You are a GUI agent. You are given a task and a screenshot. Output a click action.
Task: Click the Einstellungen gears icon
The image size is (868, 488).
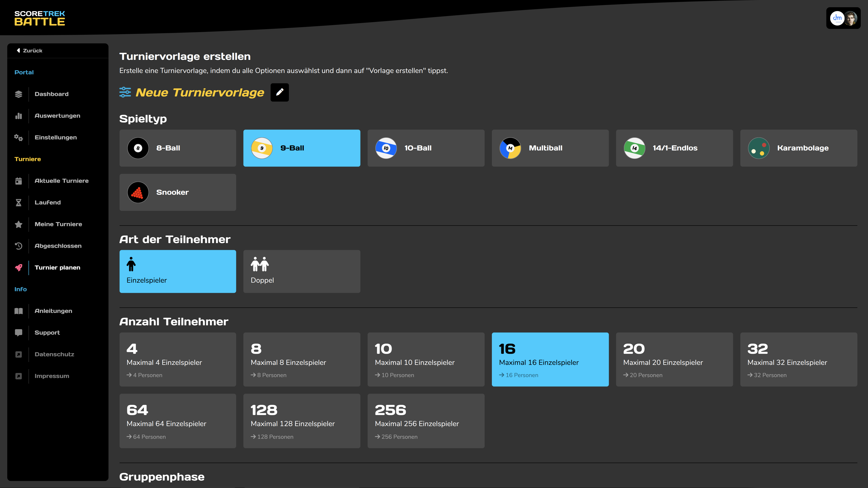pos(19,137)
